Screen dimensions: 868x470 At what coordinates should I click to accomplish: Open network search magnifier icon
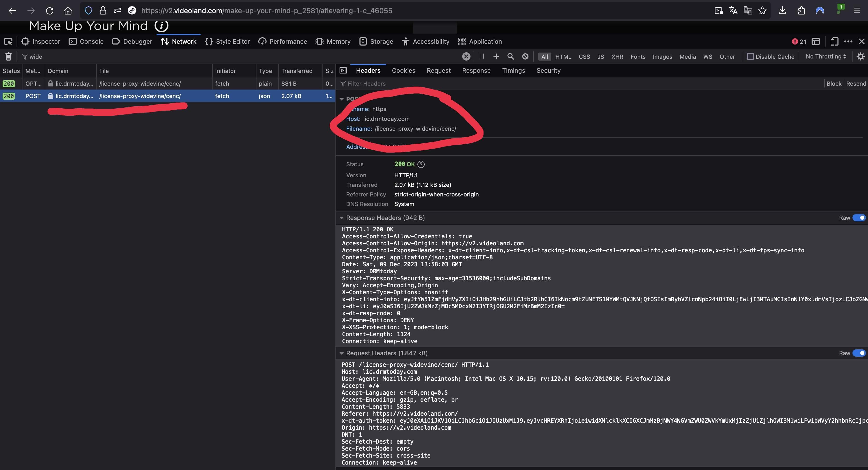point(511,57)
